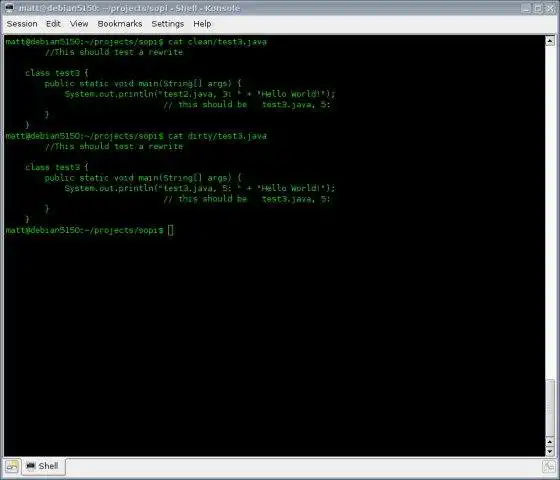
Task: Click the first 'class test3 {' line
Action: tap(56, 73)
